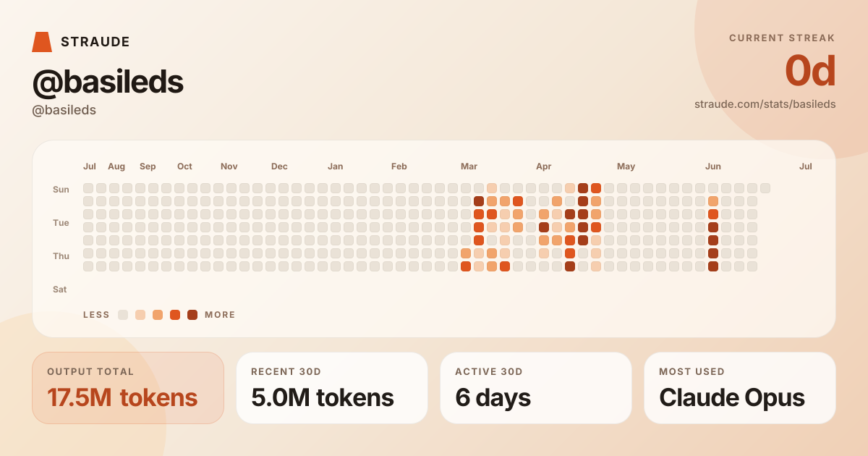Click the bright orange legend swatch

pos(175,315)
